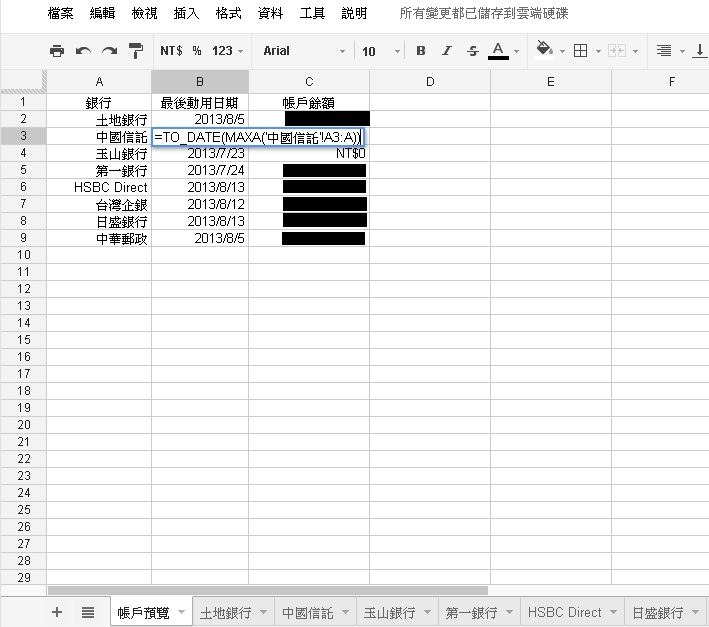
Task: Select row 3 header
Action: [x=24, y=136]
